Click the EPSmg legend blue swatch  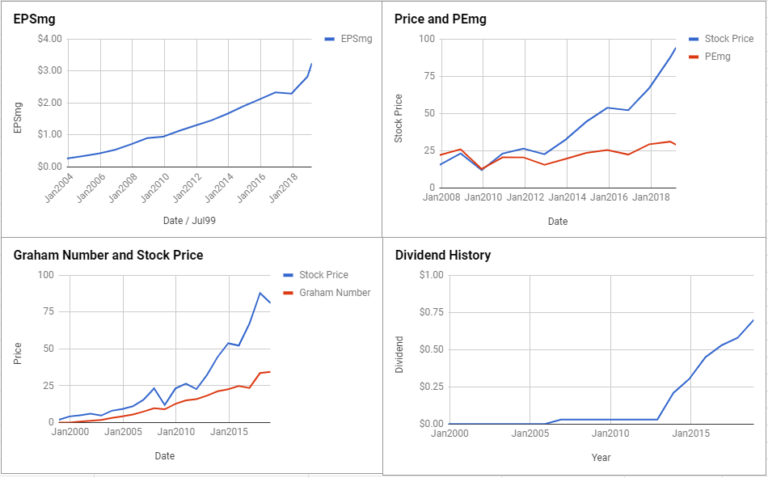[x=331, y=39]
